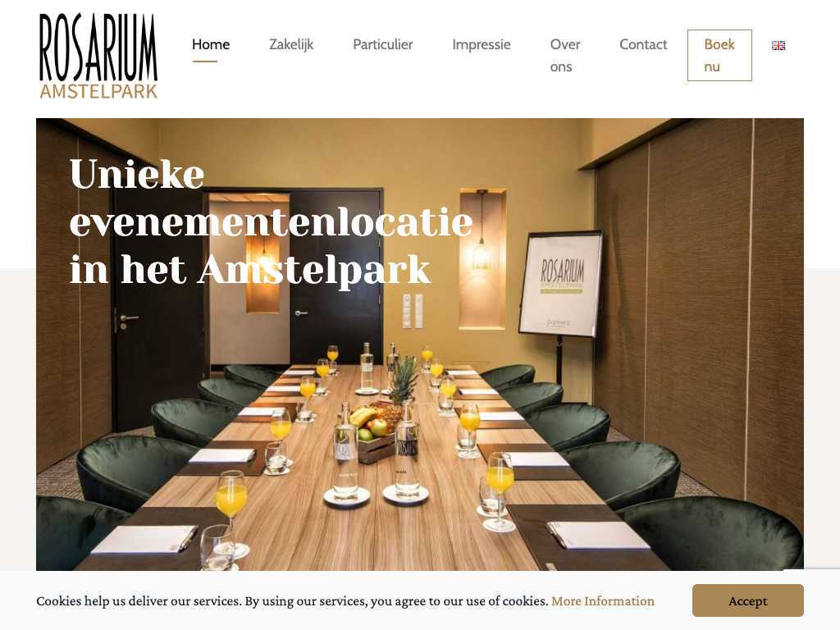Click the Unieke evenementenlocatie headline

(x=271, y=221)
